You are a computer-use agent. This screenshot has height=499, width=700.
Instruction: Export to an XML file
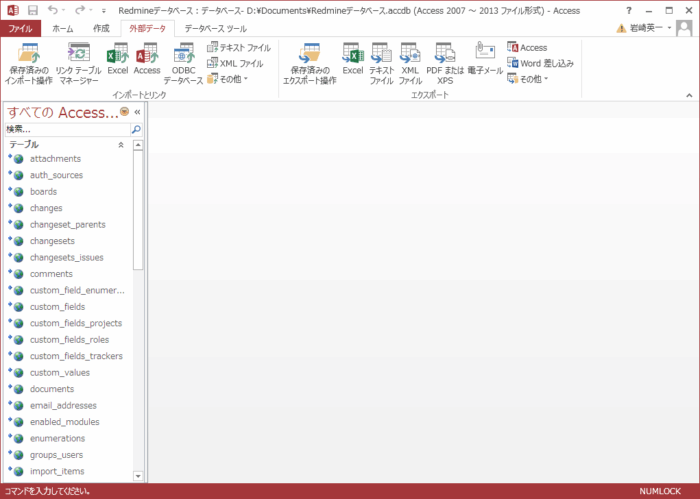point(410,63)
